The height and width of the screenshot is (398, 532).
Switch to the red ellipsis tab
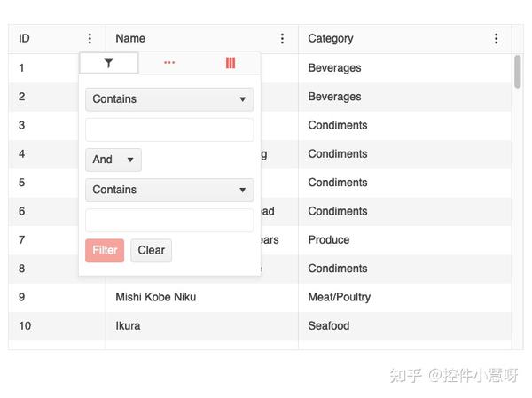pos(169,63)
